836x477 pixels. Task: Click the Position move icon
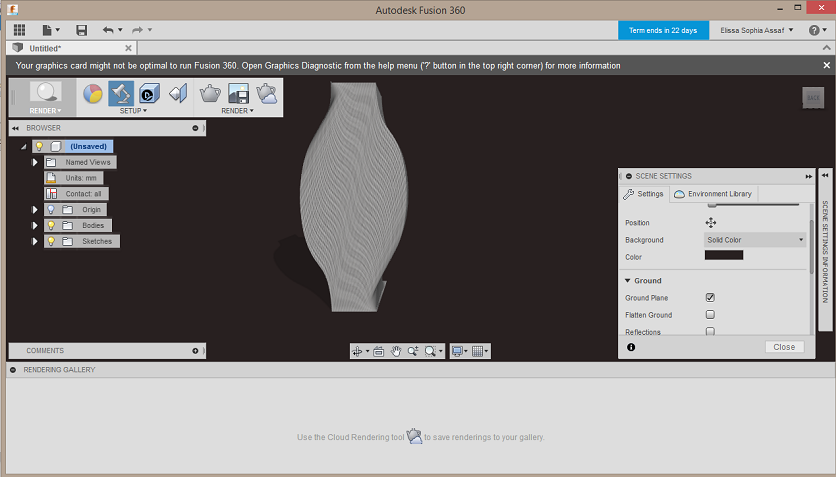[711, 223]
